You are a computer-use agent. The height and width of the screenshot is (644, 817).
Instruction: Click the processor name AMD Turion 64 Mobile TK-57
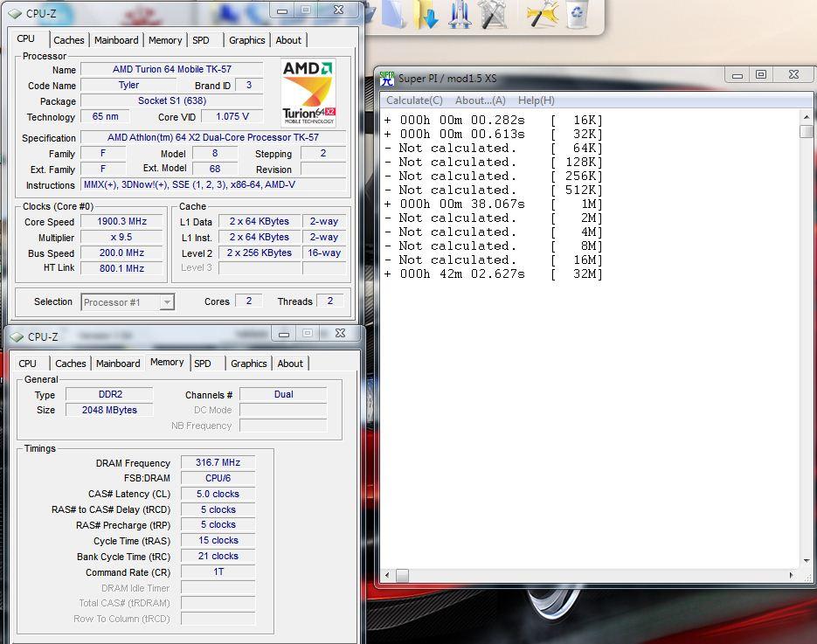click(x=172, y=69)
